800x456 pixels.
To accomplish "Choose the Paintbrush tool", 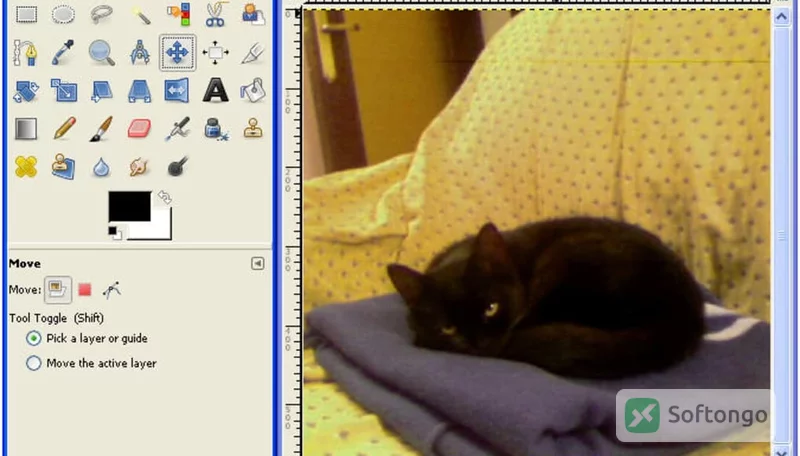I will click(101, 129).
